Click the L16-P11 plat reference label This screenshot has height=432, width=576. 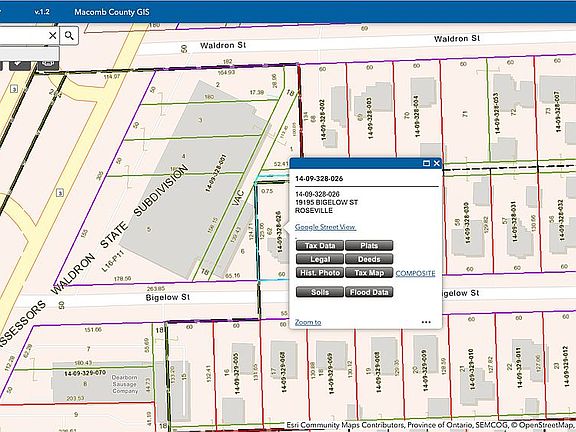click(112, 261)
